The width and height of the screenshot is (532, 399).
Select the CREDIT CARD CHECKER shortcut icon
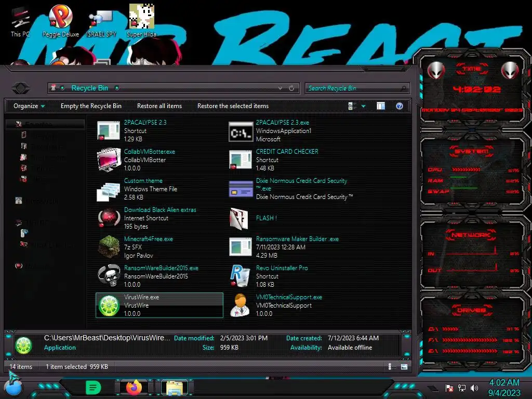(241, 160)
